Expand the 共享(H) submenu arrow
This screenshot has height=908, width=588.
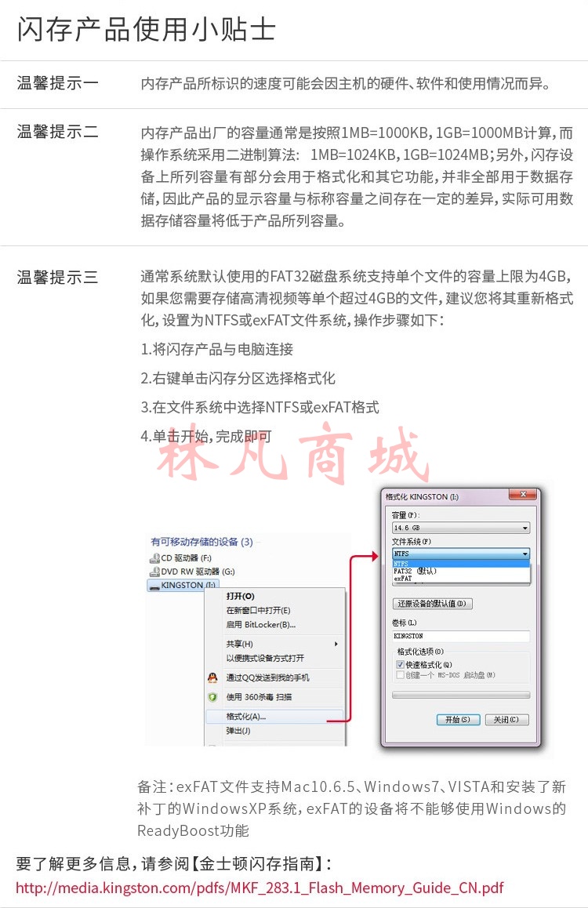tap(336, 644)
